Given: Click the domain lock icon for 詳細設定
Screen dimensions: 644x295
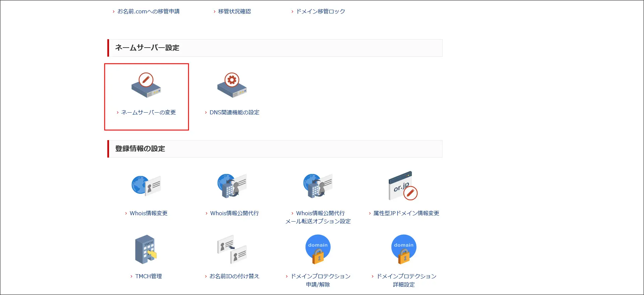Looking at the screenshot, I should (x=404, y=249).
